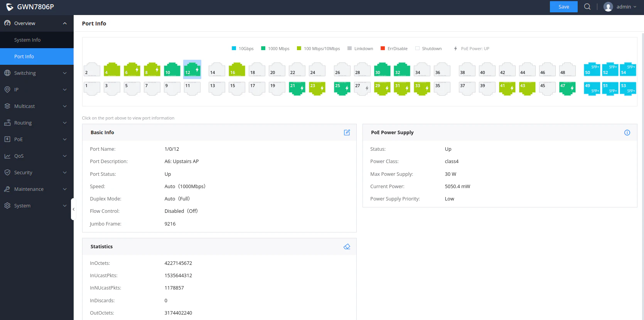This screenshot has width=644, height=320.
Task: Expand the Switching menu
Action: [x=37, y=73]
